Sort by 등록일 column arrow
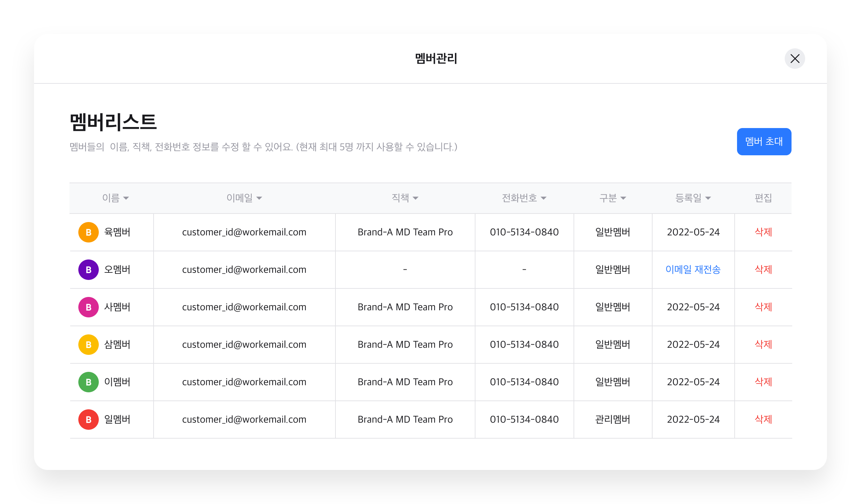The image size is (861, 504). click(708, 198)
